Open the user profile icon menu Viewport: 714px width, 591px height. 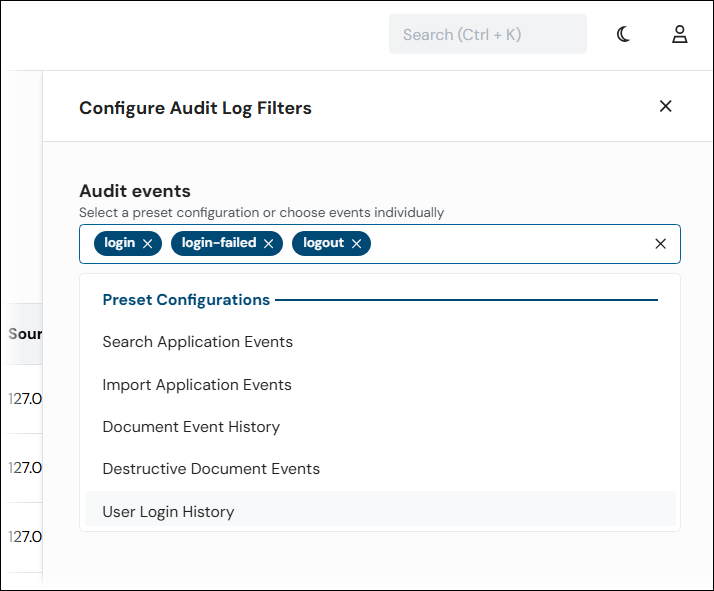679,34
